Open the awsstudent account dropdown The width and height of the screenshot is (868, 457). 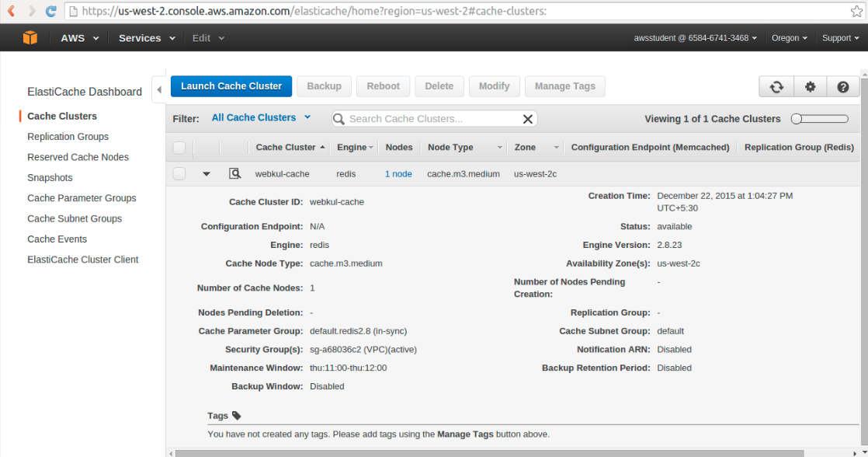696,37
